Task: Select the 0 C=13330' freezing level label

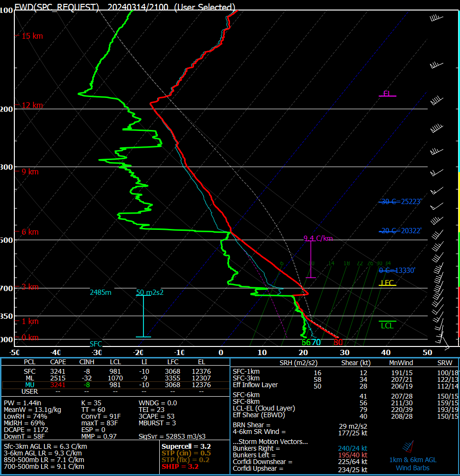Action: 397,270
